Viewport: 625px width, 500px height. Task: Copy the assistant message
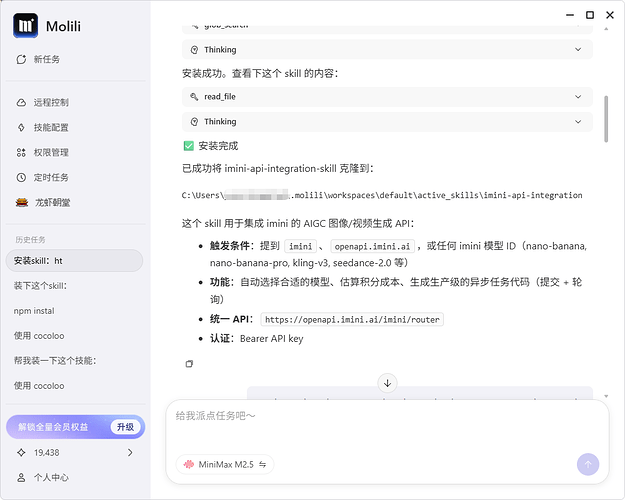click(x=189, y=364)
